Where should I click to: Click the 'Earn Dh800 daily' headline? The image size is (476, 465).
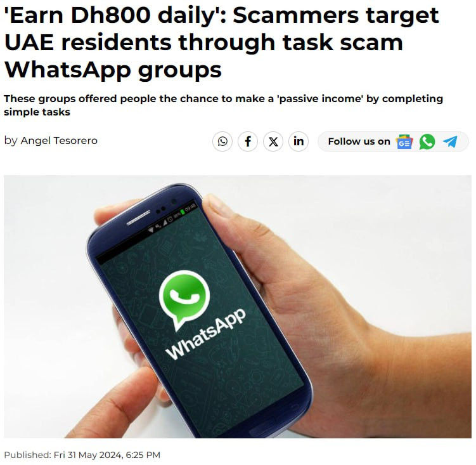click(222, 43)
